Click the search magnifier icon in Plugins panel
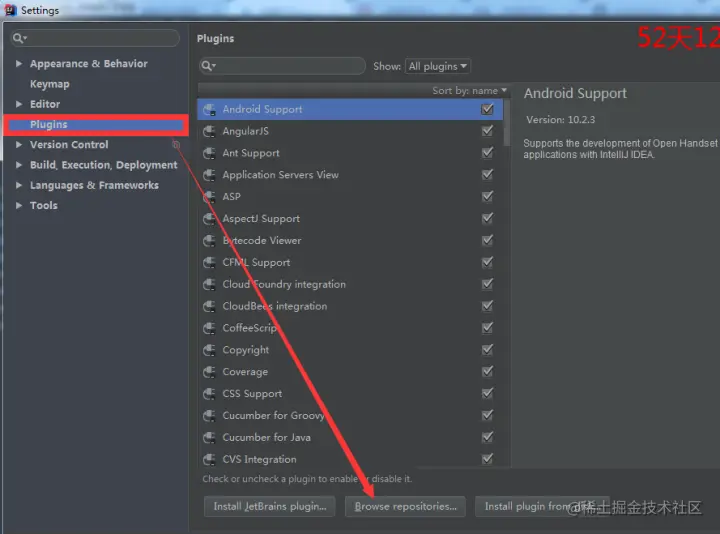The height and width of the screenshot is (534, 720). click(x=208, y=66)
